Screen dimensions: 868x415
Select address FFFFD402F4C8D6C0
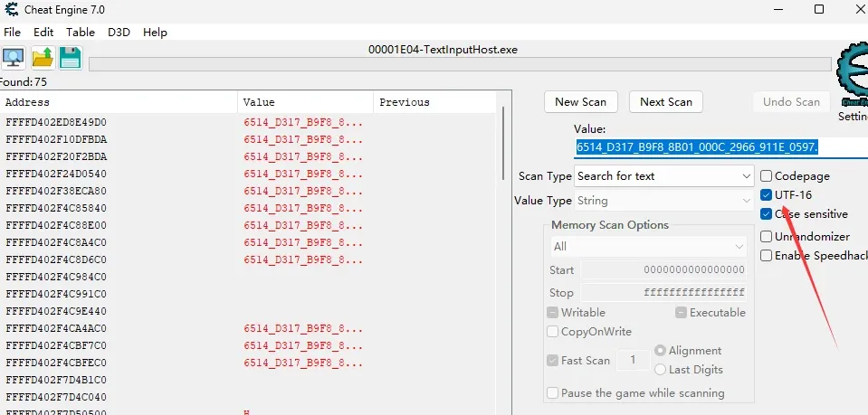coord(56,259)
